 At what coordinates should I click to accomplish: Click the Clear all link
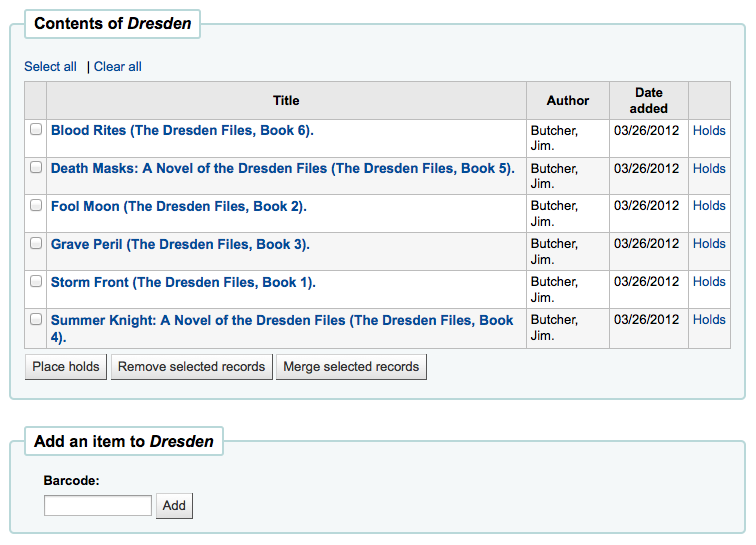(118, 67)
